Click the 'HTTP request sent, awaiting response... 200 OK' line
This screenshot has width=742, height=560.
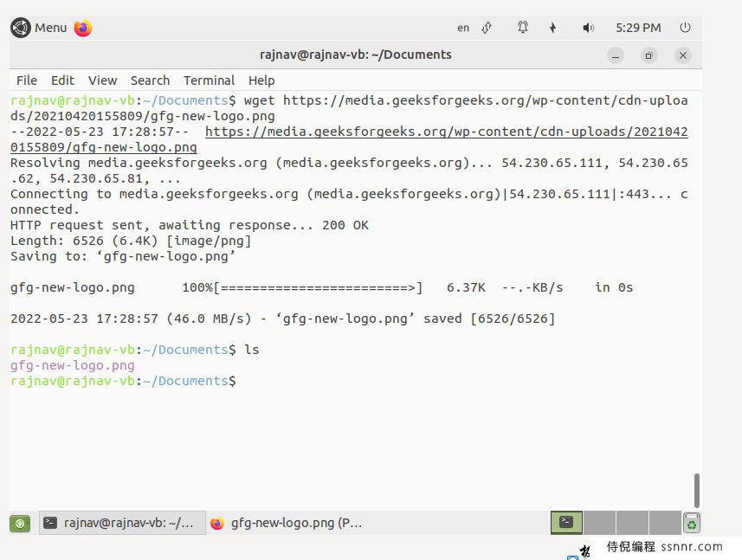click(190, 225)
